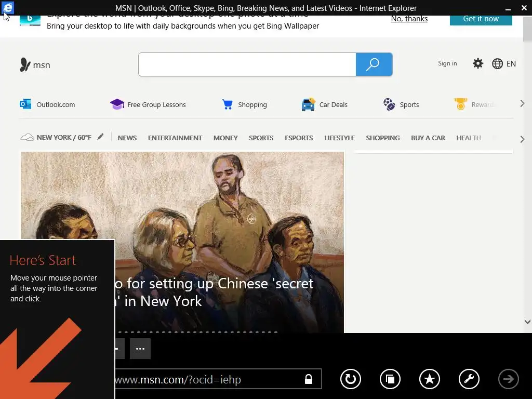Screen dimensions: 532x399
Task: Click the weather cloud icon
Action: pos(27,137)
